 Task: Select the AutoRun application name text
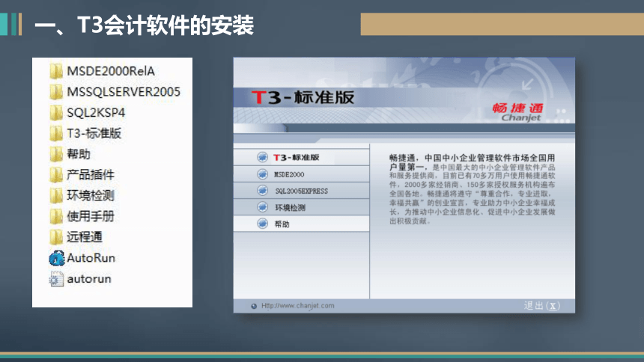(x=91, y=258)
